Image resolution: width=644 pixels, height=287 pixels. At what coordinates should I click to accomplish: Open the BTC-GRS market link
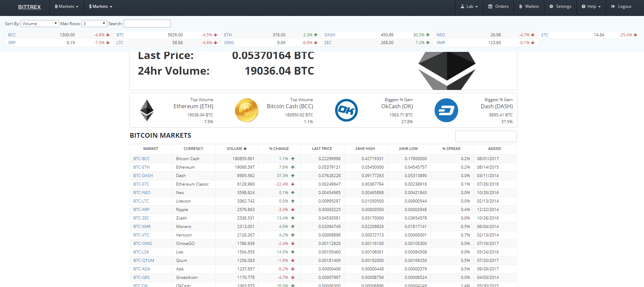coord(142,278)
